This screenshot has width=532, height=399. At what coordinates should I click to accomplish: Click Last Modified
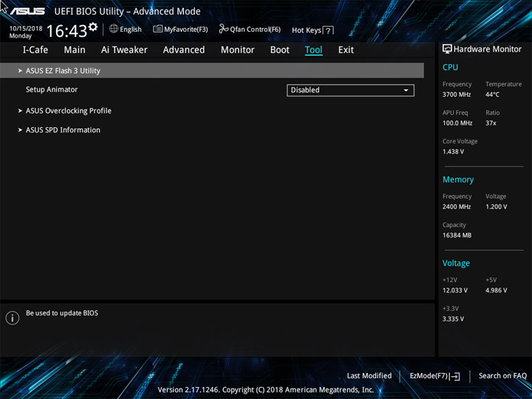369,375
